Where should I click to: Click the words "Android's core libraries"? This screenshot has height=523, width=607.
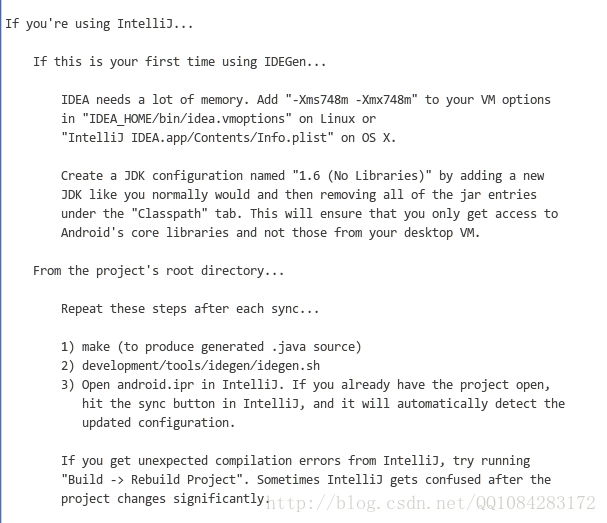(x=145, y=233)
